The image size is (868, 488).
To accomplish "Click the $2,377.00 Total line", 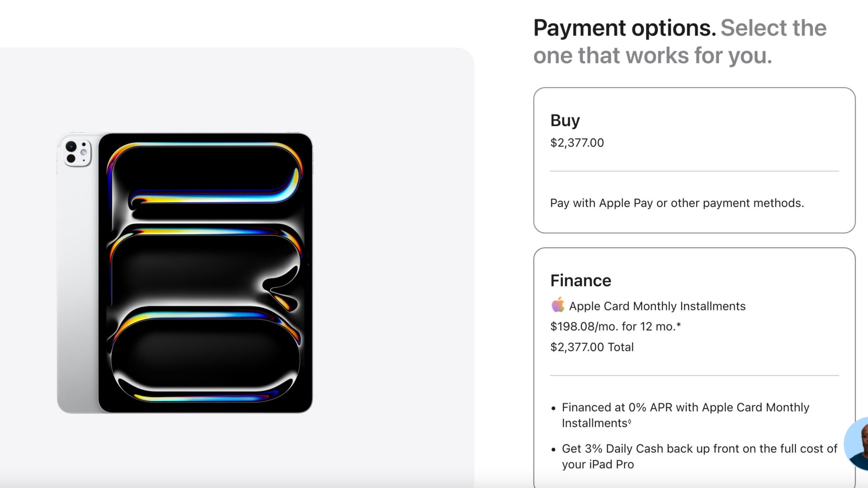I will 592,347.
